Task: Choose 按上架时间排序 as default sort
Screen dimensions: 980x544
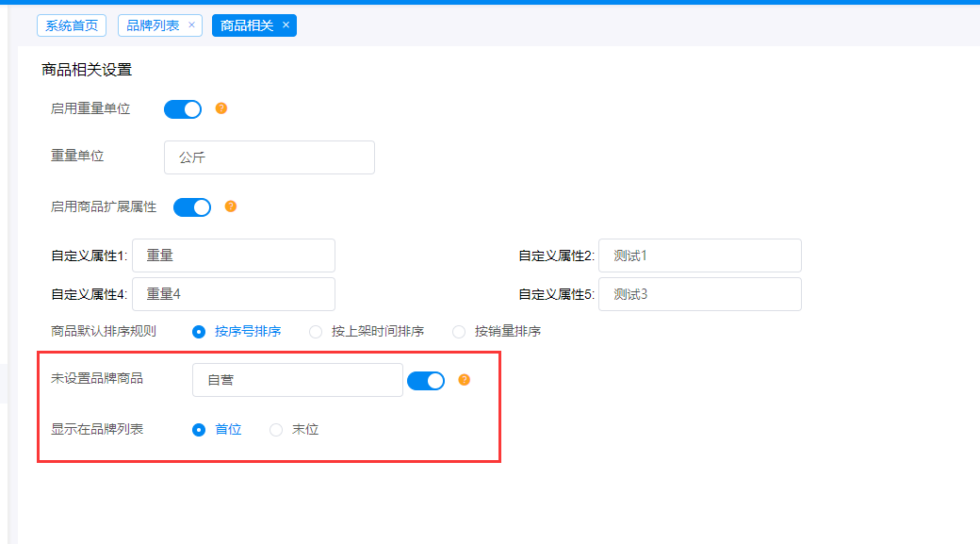Action: pos(316,332)
